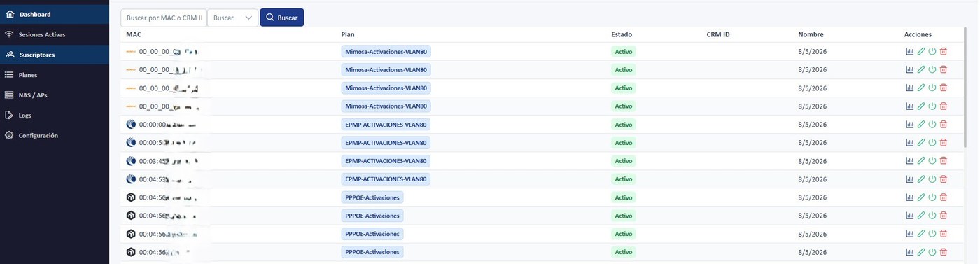Show stats chart for the second PPPOE row
This screenshot has width=980, height=264.
point(910,215)
